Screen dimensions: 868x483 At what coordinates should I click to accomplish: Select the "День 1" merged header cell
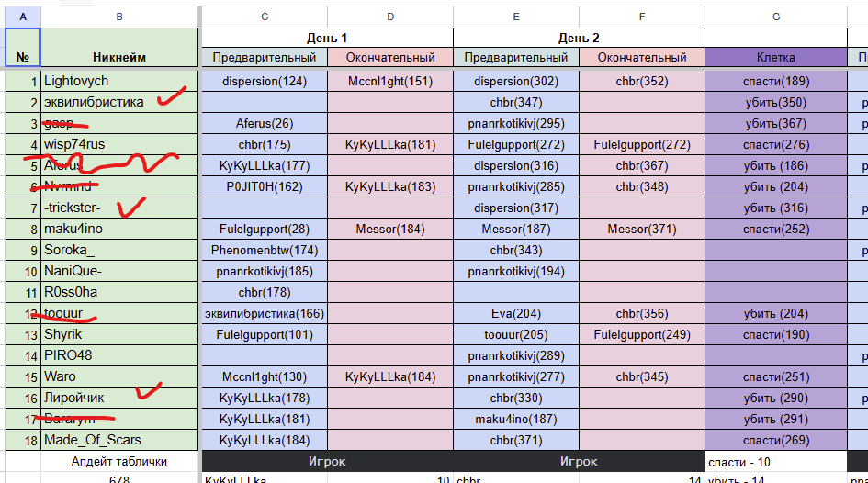pyautogui.click(x=327, y=38)
